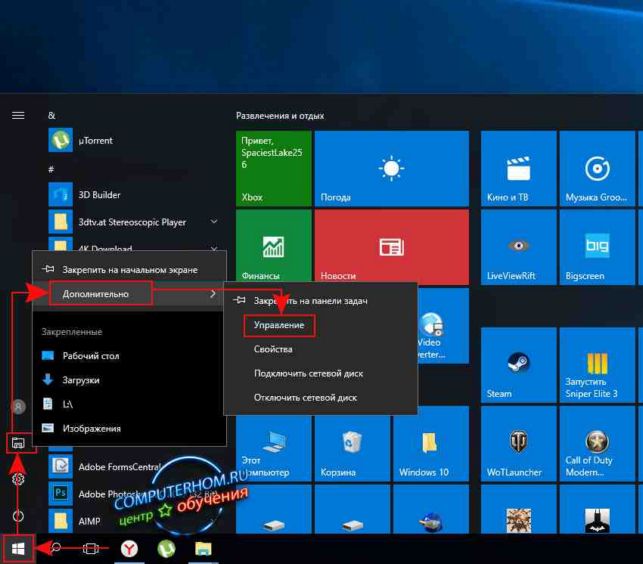Click the # letter group header
This screenshot has width=643, height=564.
[x=51, y=169]
